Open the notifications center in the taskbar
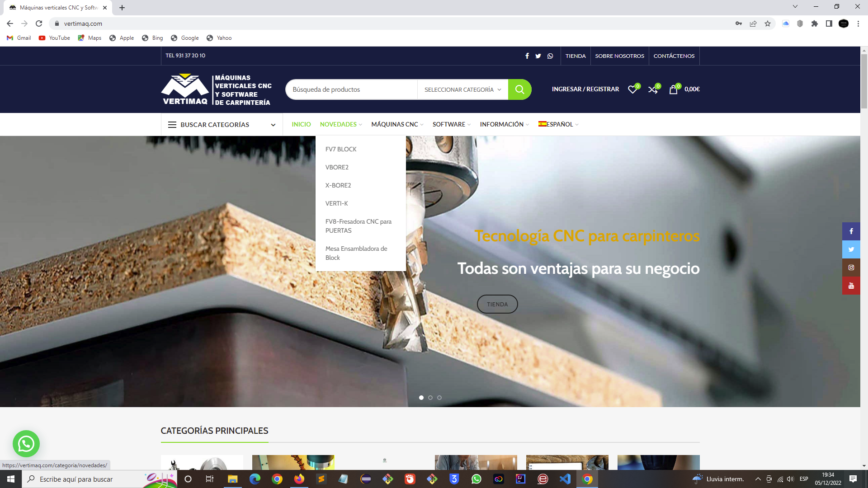The width and height of the screenshot is (868, 488). click(853, 479)
